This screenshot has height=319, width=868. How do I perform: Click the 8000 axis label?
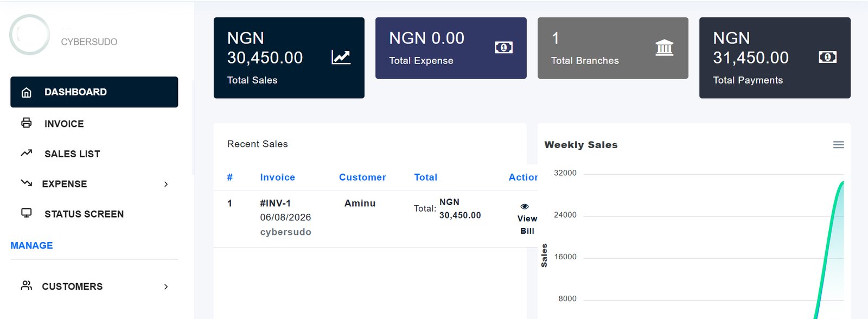pos(567,299)
